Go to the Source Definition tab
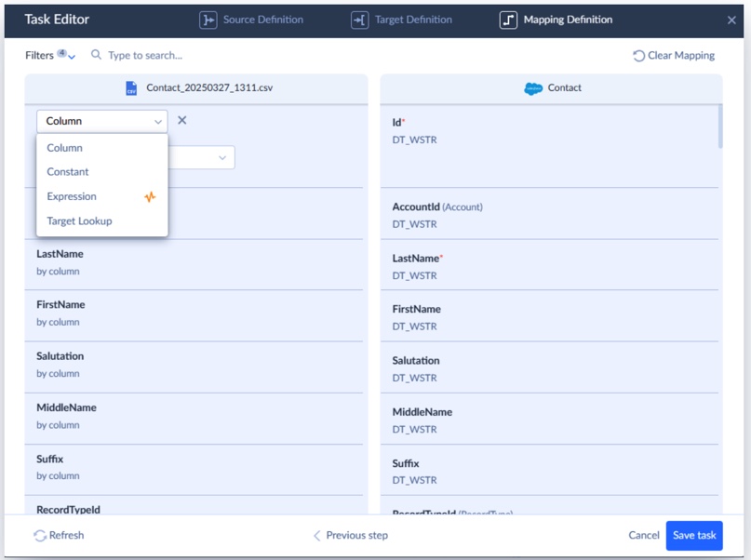Screen dimensions: 751x560 click(251, 20)
